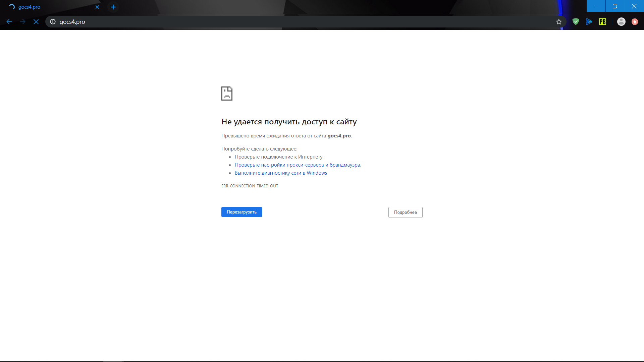Close the gocs4.pro tab
Image resolution: width=644 pixels, height=362 pixels.
[x=97, y=7]
